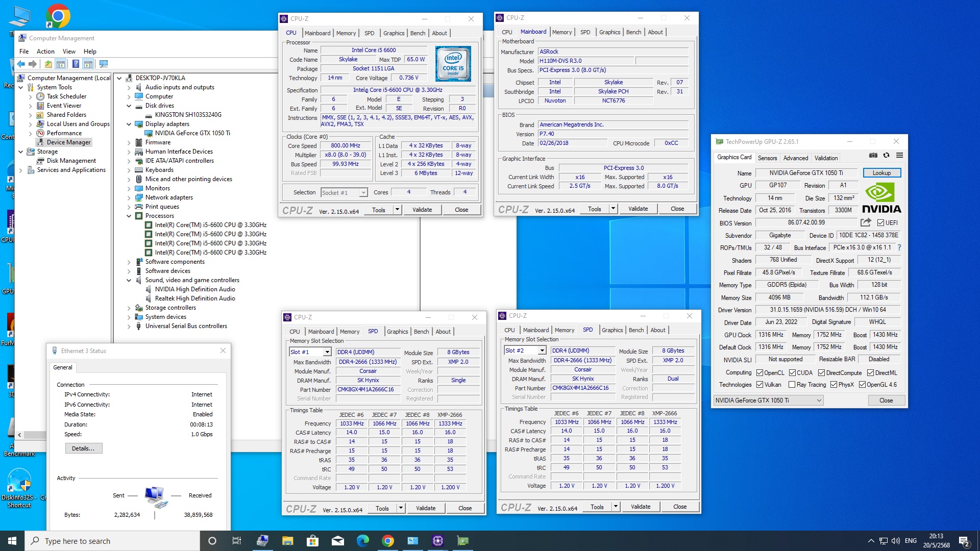This screenshot has height=551, width=980.
Task: Click the Forward arrow in Computer Management toolbar
Action: [33, 64]
